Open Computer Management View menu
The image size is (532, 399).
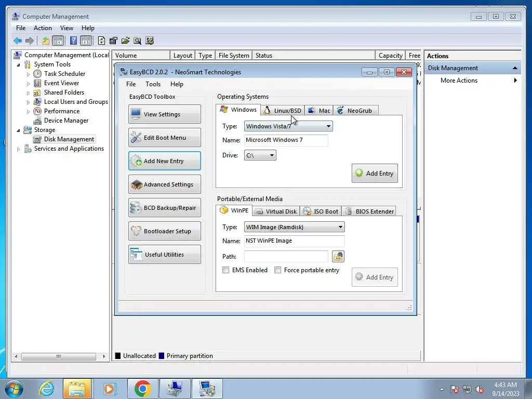tap(66, 28)
